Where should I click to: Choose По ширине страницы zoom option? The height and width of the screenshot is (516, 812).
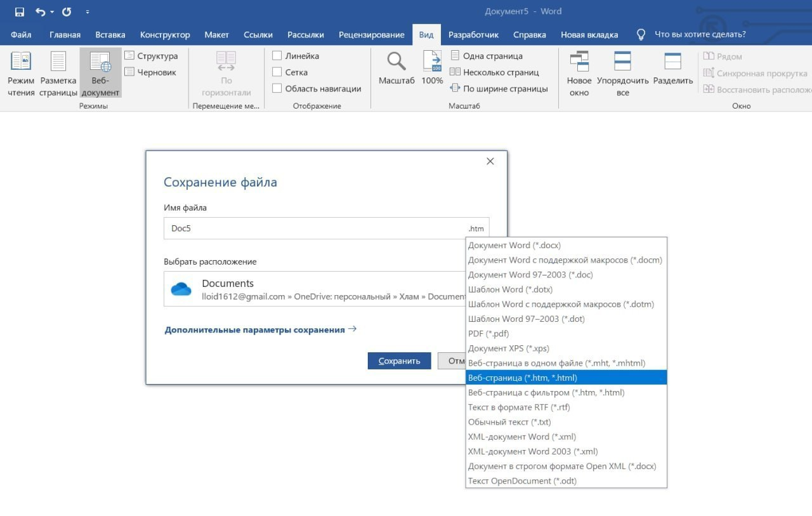(x=499, y=89)
